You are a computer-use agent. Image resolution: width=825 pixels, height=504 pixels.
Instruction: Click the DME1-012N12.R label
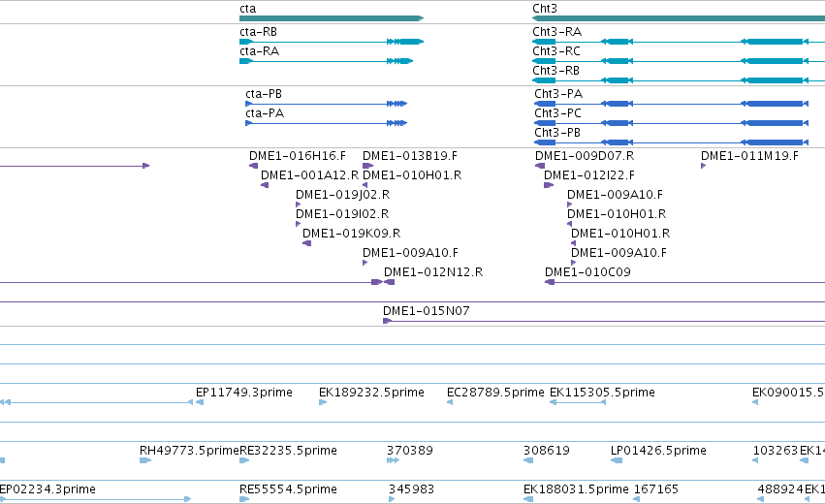pyautogui.click(x=433, y=272)
